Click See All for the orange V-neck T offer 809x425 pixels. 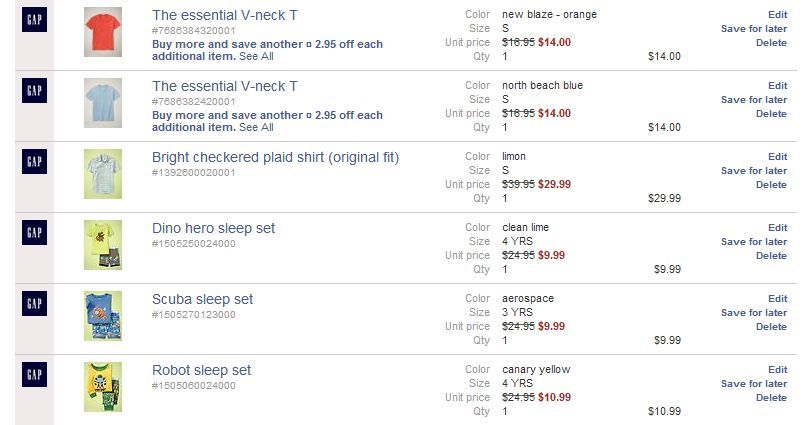click(256, 57)
